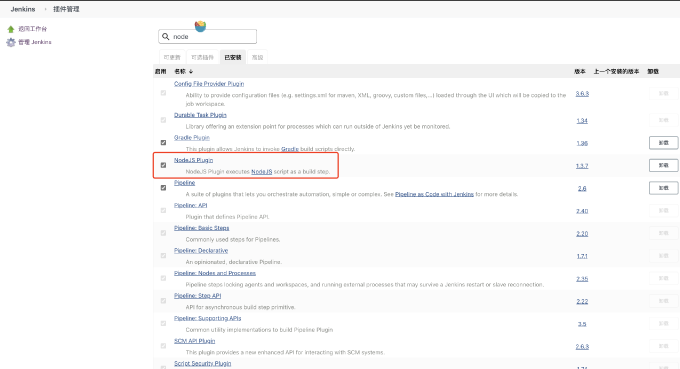Open the Pipeline: Nodes and Processes link
This screenshot has height=369, width=680.
click(215, 273)
